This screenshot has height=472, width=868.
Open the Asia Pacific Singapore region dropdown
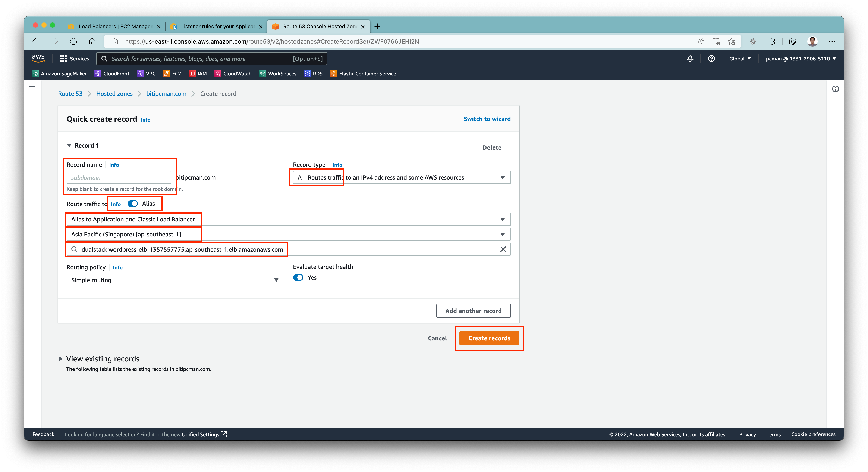288,234
